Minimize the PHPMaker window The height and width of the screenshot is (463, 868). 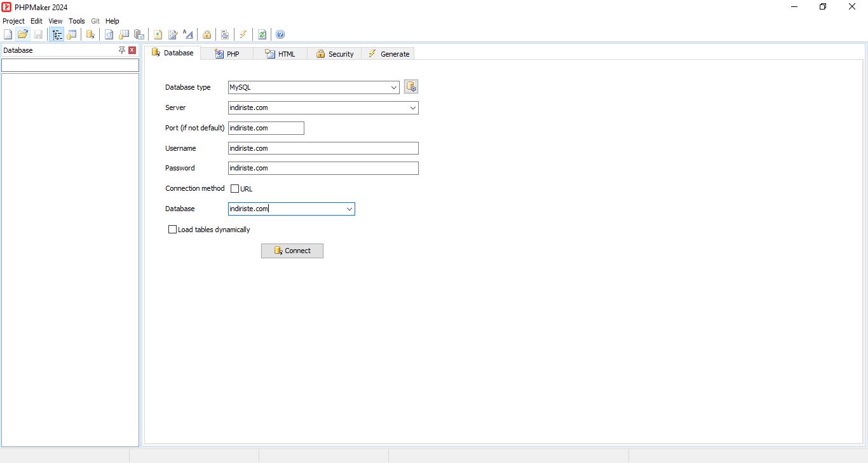794,7
